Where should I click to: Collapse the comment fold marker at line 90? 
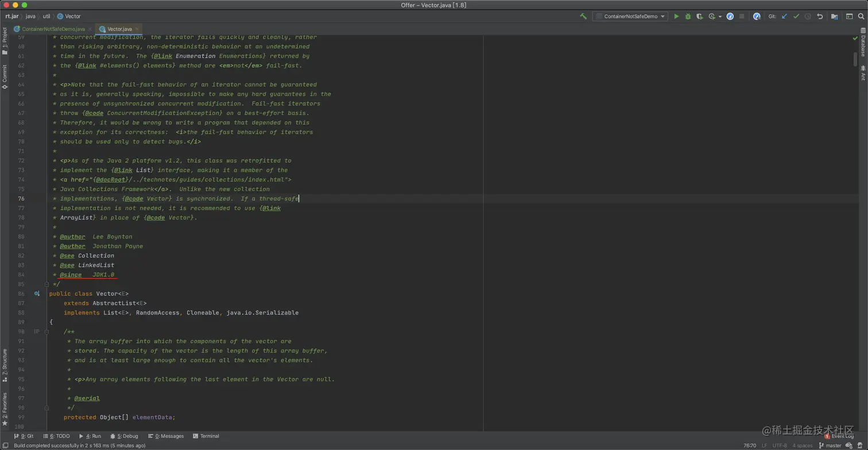[x=46, y=332]
